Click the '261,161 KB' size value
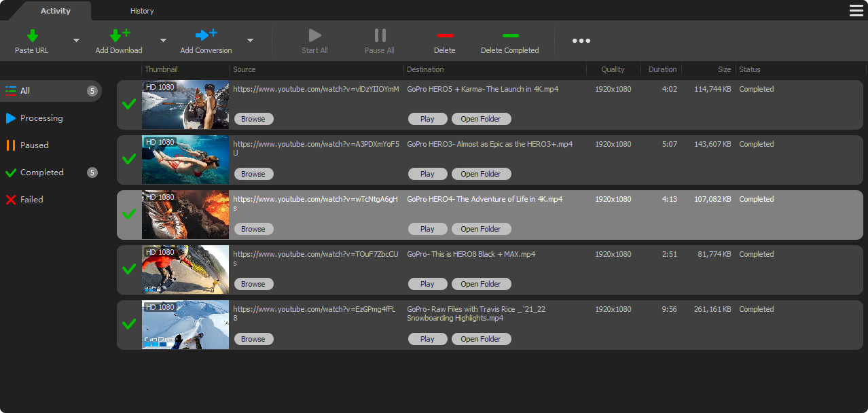Screen dimensions: 868x413 712,309
